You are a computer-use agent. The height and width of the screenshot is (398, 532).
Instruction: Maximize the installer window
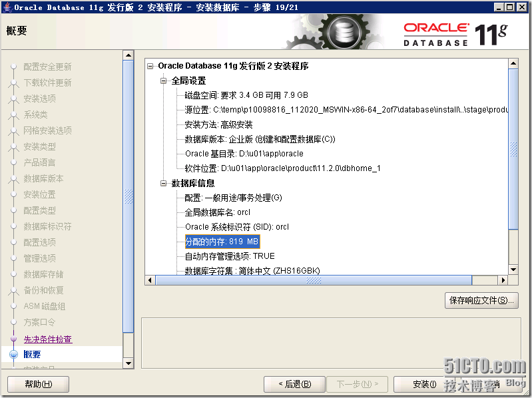click(x=509, y=7)
